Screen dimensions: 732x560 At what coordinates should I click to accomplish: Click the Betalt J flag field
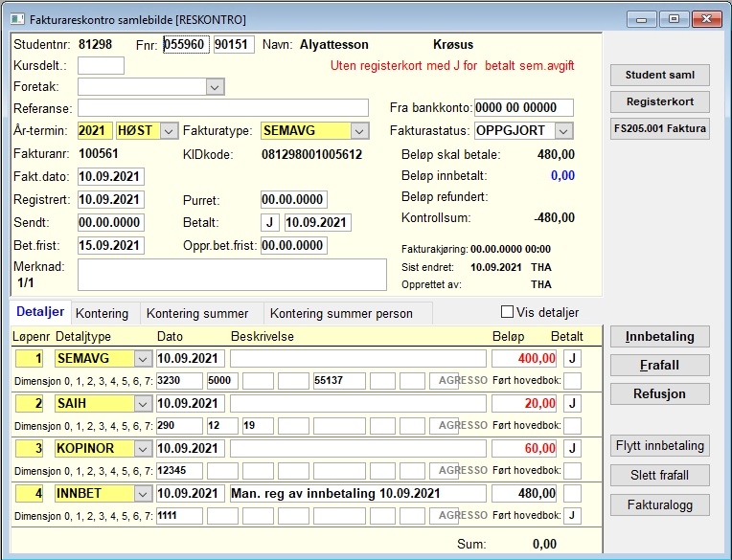point(270,222)
